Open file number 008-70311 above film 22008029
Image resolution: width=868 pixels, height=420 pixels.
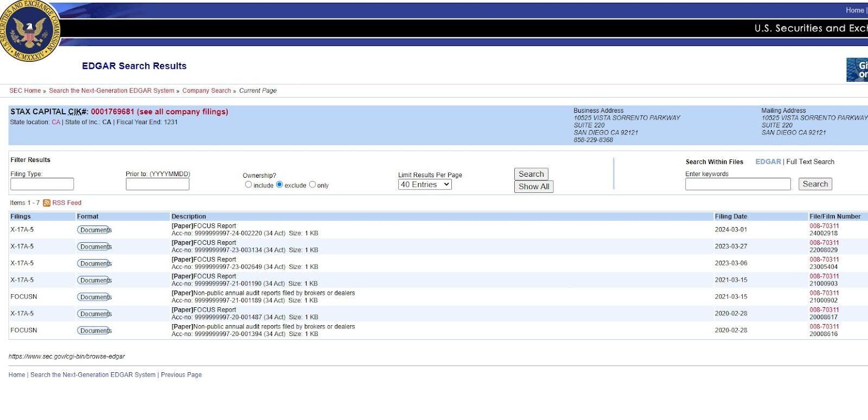coord(824,243)
